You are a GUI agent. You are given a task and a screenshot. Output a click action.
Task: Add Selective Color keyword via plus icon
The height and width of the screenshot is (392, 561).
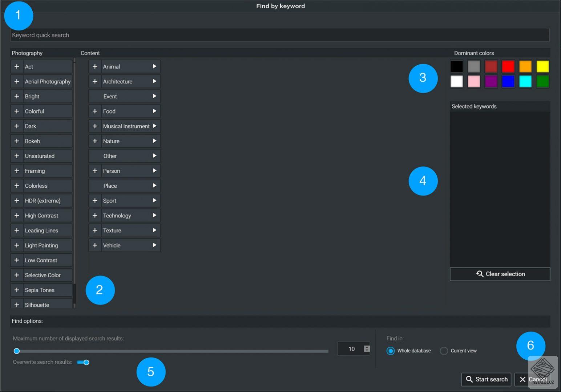click(x=17, y=275)
